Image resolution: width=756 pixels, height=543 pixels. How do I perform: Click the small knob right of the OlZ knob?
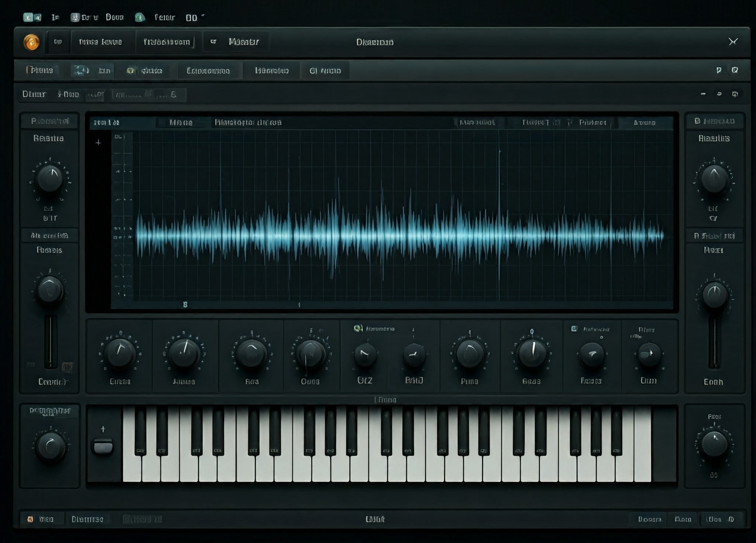coord(414,355)
